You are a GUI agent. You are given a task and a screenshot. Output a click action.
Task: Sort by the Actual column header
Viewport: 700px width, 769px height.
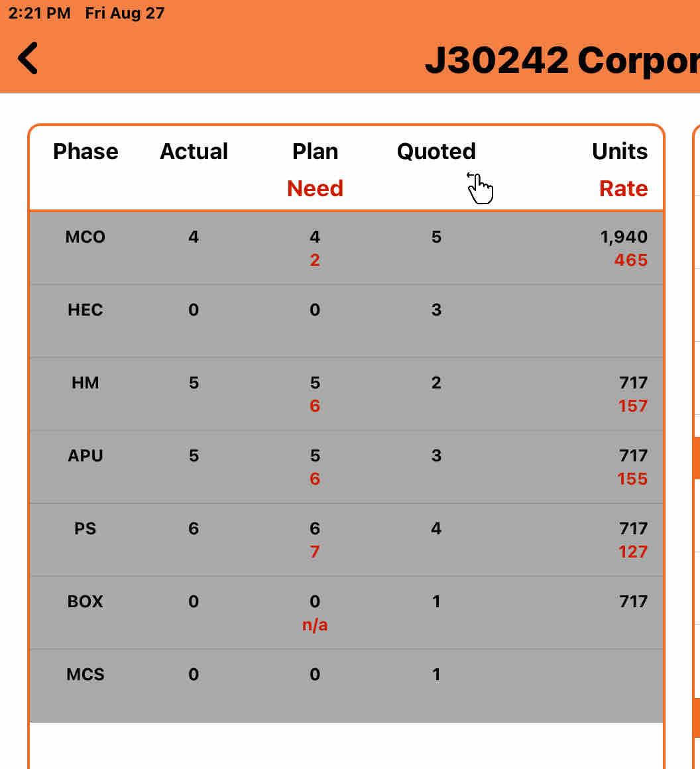click(194, 152)
